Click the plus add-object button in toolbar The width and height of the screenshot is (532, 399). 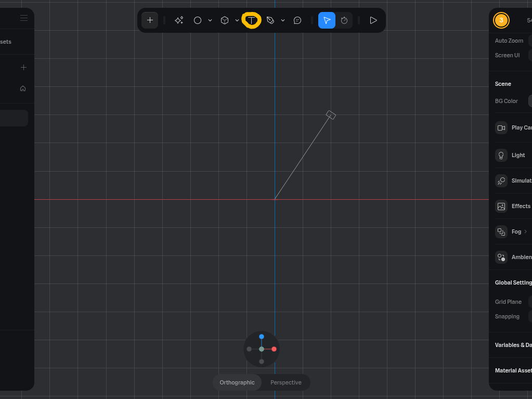click(150, 20)
